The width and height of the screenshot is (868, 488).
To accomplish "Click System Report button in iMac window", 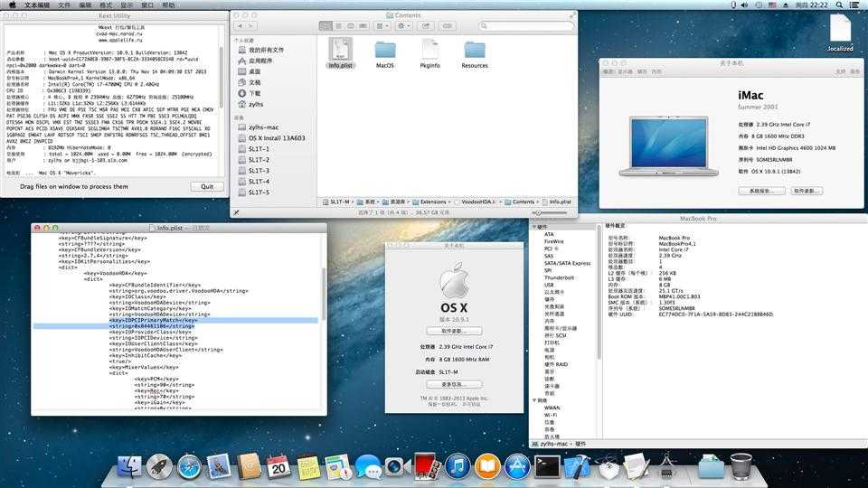I will 761,191.
